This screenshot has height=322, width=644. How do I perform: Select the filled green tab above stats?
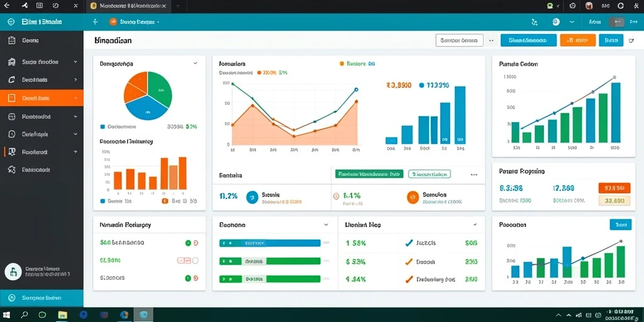[x=369, y=174]
